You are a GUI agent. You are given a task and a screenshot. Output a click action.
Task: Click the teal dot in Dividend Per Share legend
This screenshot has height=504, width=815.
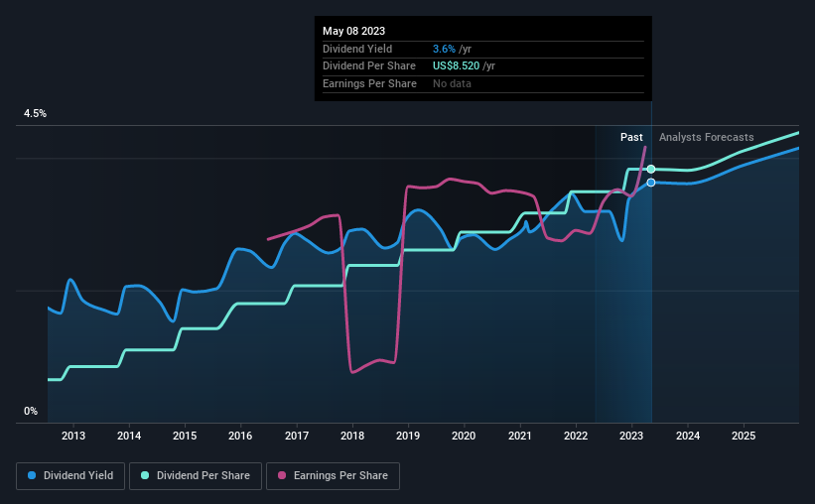coord(145,475)
